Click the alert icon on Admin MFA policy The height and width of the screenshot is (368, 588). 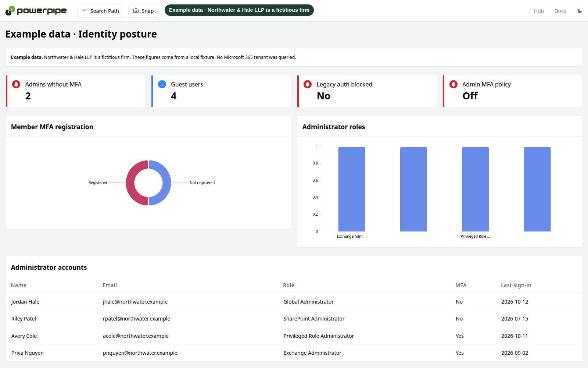[453, 84]
